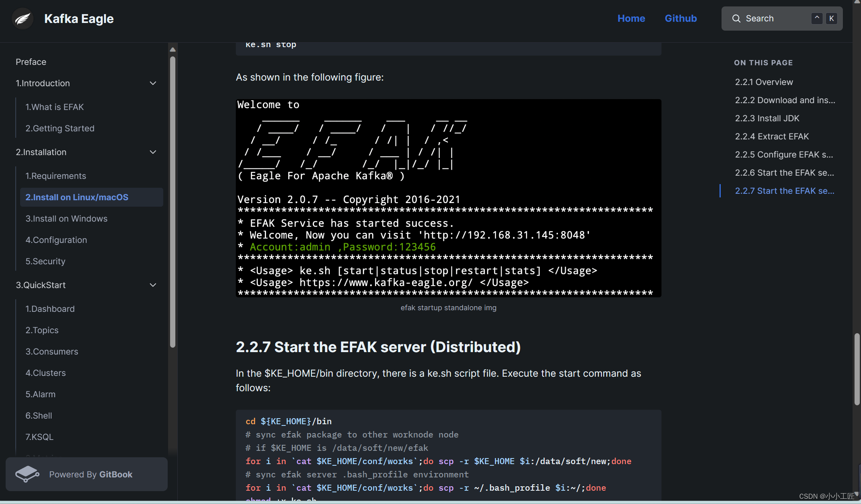Jump to 2.2.6 Start the EFAK section
The width and height of the screenshot is (861, 504).
(784, 173)
